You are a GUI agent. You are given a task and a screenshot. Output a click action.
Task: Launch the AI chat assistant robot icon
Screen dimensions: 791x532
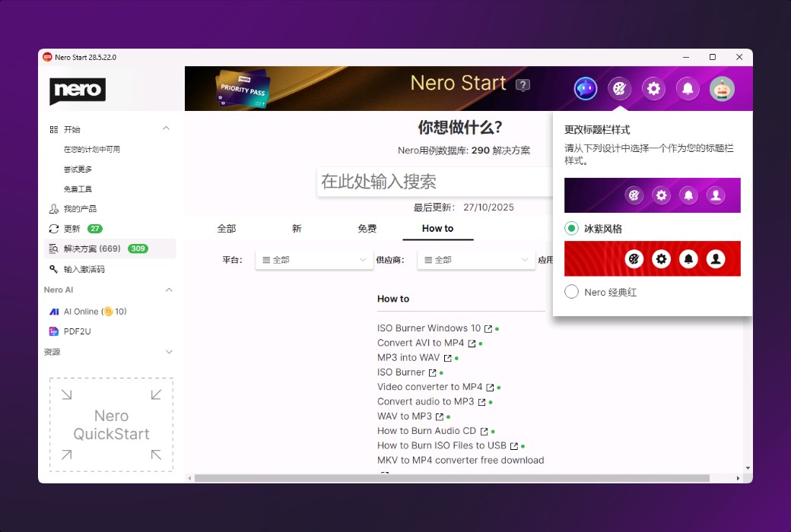tap(585, 89)
